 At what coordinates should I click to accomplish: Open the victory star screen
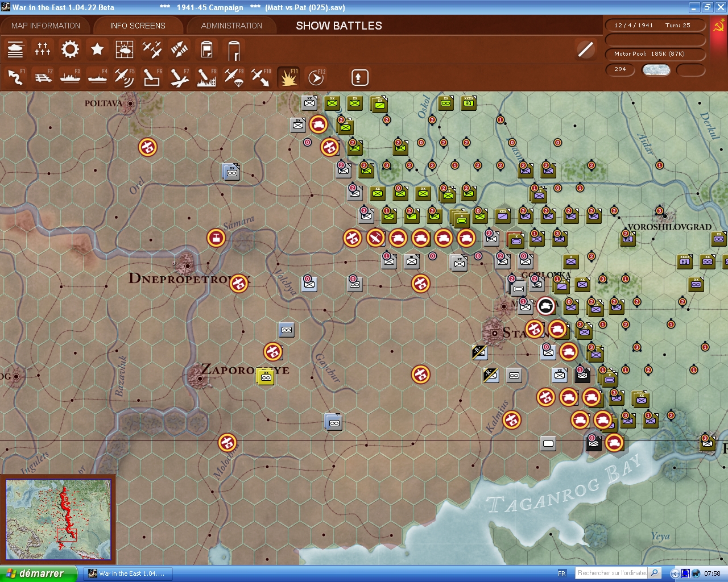coord(97,49)
